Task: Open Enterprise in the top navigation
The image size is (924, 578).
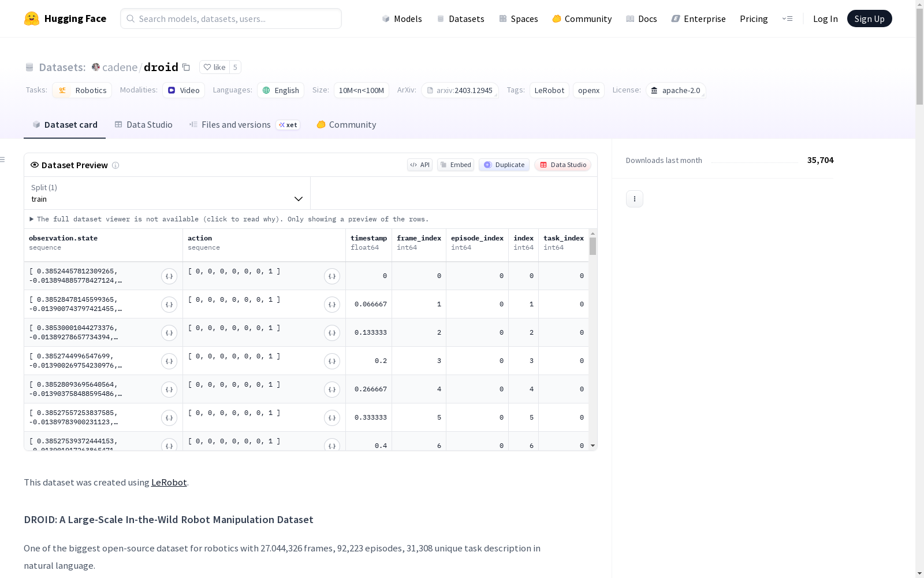Action: pos(699,18)
